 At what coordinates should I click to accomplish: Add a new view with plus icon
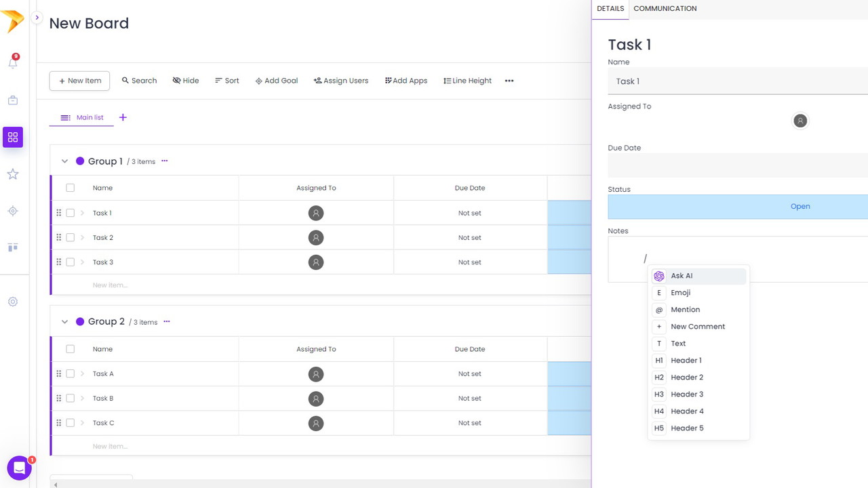tap(123, 117)
